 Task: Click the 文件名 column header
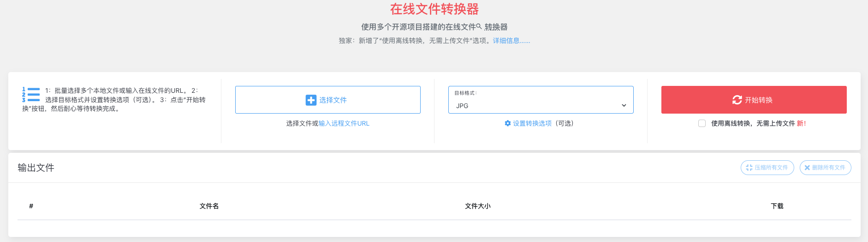pos(209,206)
